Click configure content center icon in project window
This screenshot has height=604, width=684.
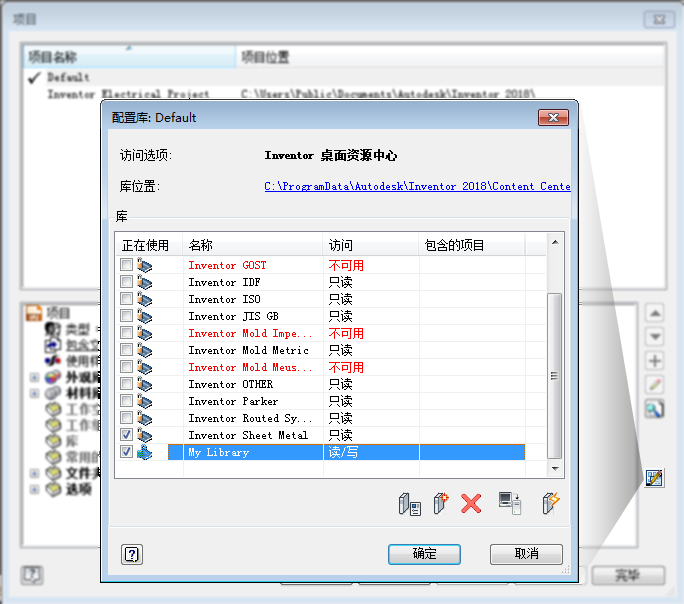[654, 478]
